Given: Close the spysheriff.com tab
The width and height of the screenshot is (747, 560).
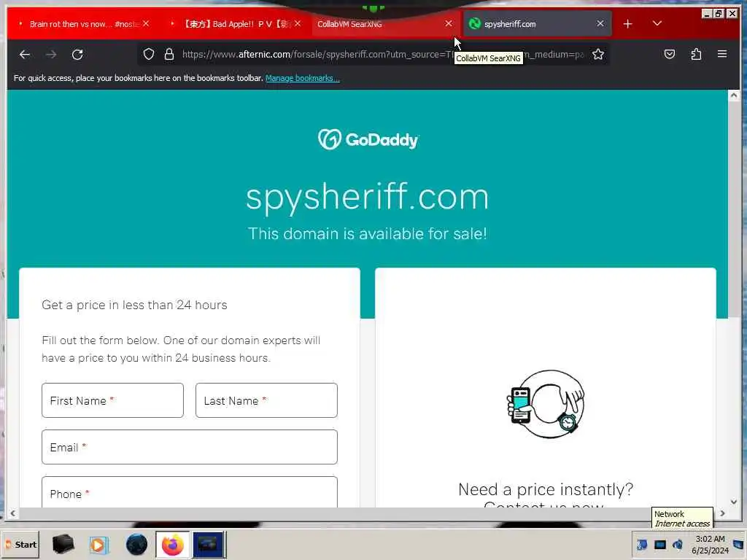Looking at the screenshot, I should click(600, 23).
